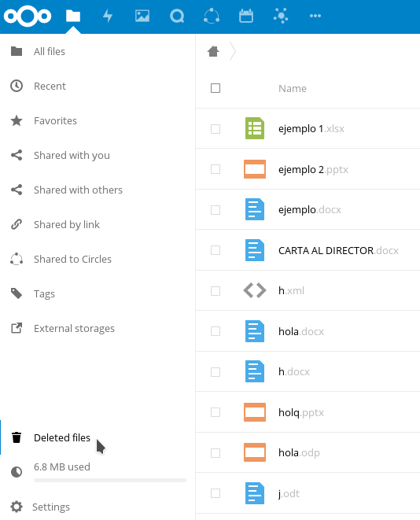Screen dimensions: 420x520
Task: Open the Activity lightning bolt icon
Action: pos(108,16)
